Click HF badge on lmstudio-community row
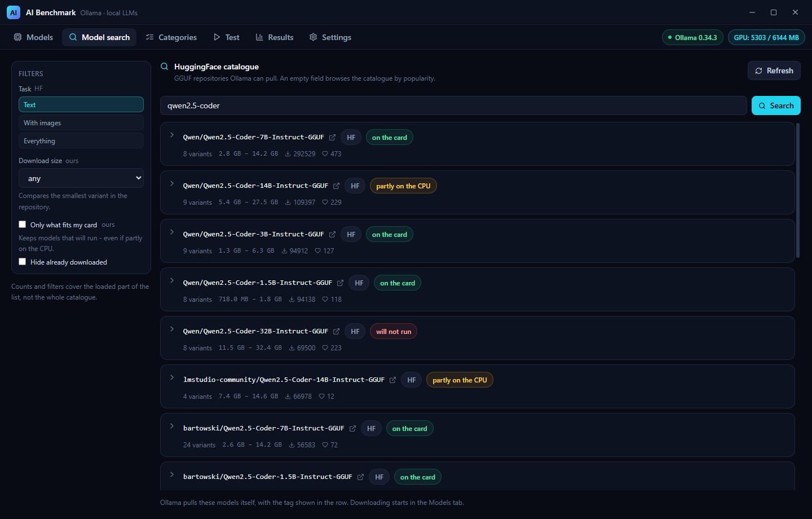The image size is (812, 519). 411,380
